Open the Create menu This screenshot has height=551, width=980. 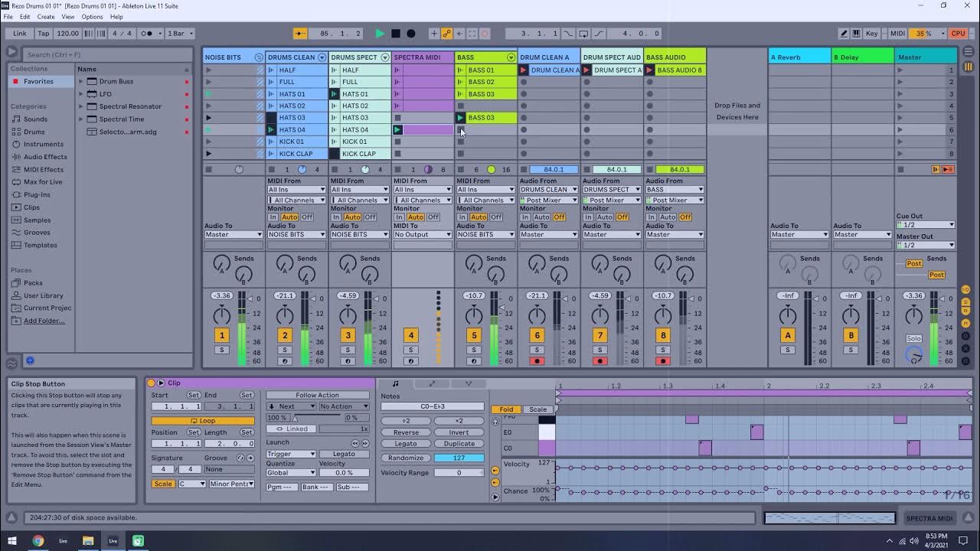(46, 17)
